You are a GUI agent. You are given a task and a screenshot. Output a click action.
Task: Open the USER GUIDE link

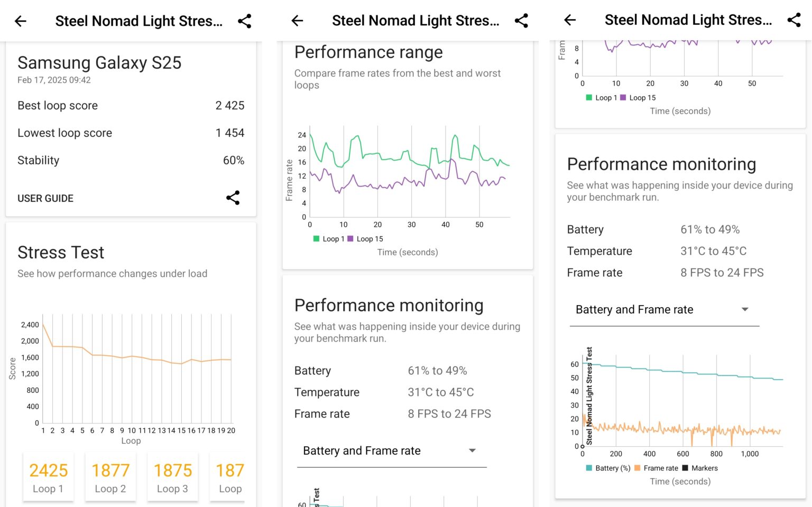(45, 198)
